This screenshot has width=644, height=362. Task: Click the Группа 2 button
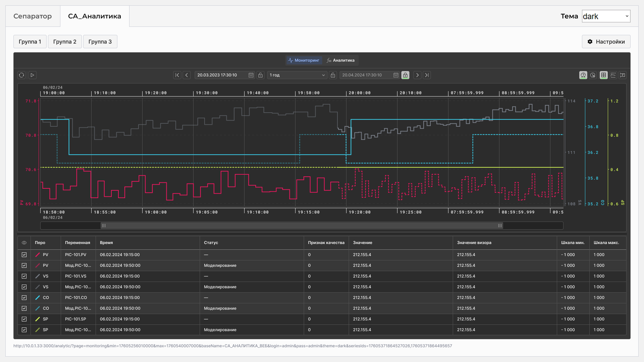[x=65, y=42]
